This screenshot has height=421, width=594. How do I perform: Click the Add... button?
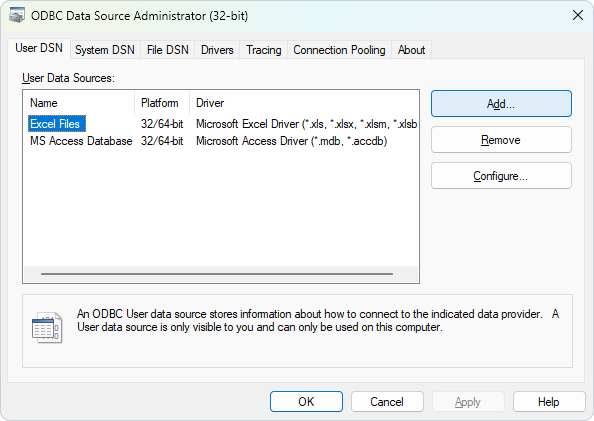coord(501,103)
